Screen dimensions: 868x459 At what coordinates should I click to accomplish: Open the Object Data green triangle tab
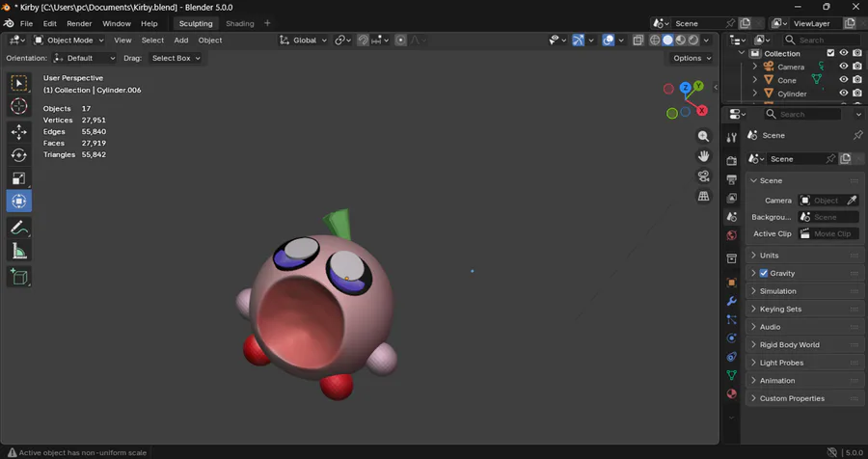(731, 375)
